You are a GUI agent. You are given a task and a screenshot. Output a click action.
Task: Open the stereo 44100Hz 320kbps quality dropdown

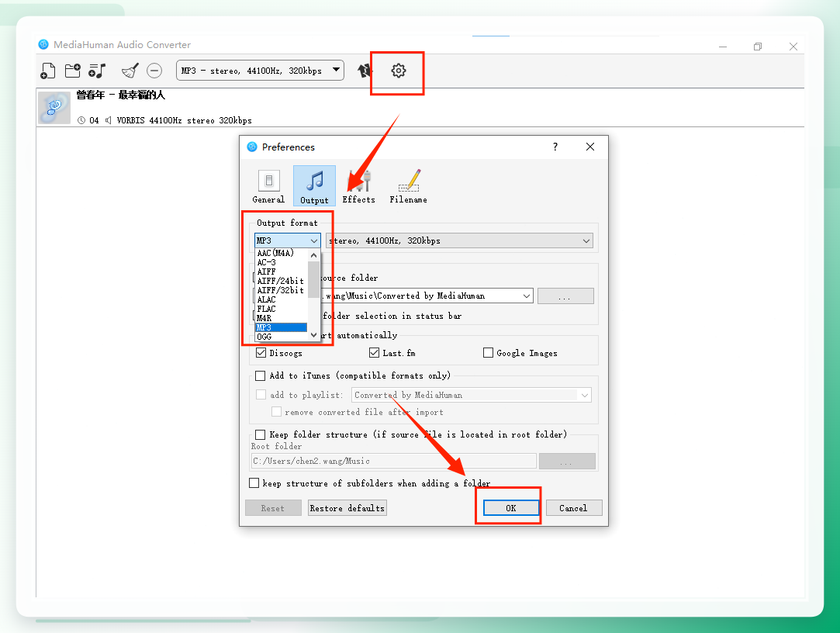click(x=459, y=240)
